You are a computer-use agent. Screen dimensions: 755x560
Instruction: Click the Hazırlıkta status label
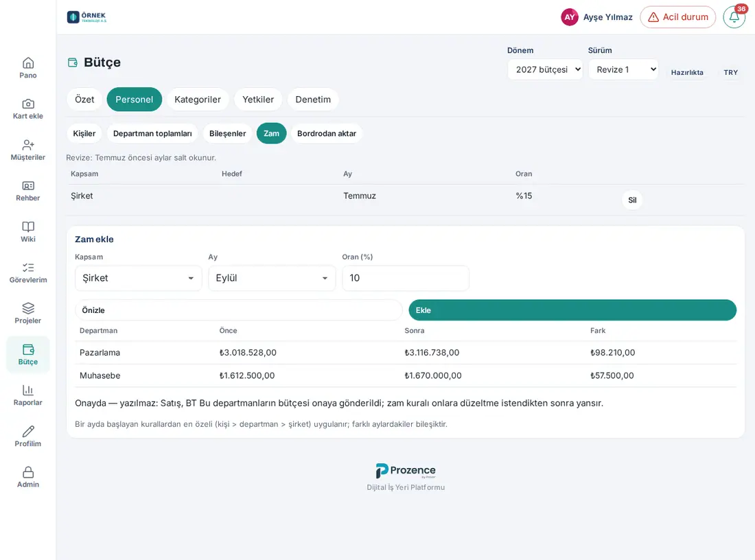687,73
